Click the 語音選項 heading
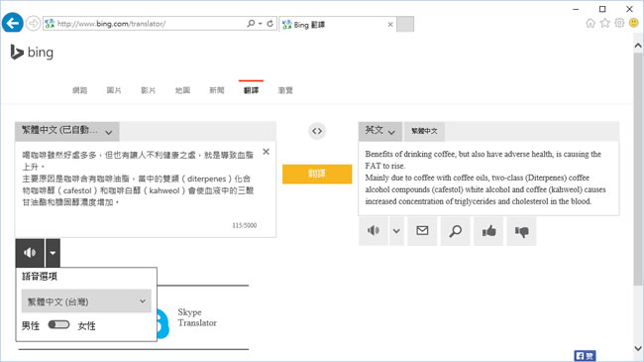Image resolution: width=644 pixels, height=362 pixels. (x=40, y=277)
